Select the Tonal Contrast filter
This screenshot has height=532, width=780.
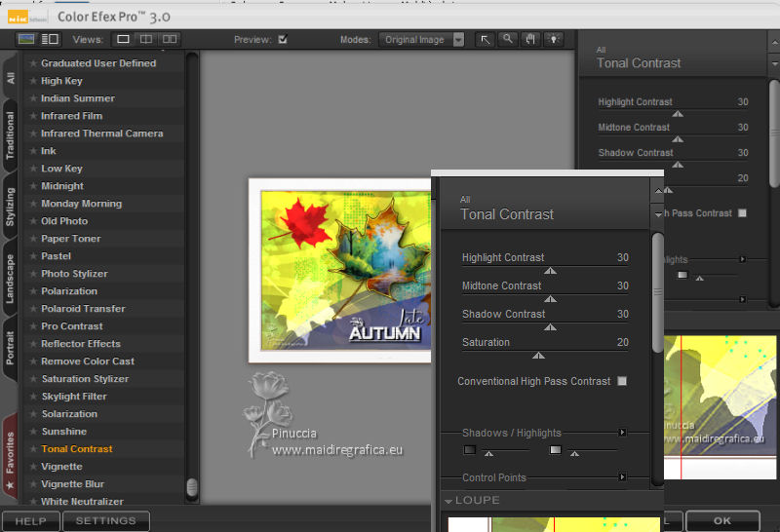[x=104, y=449]
